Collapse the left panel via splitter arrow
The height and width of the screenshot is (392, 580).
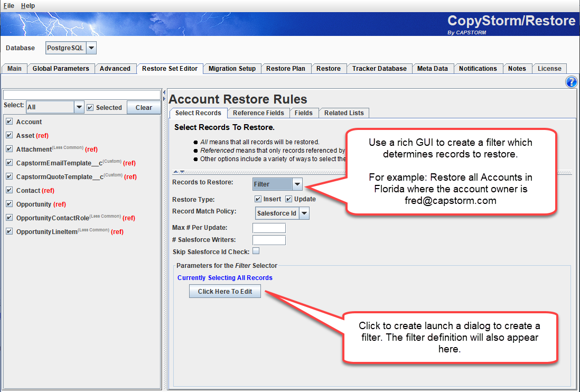pos(164,92)
